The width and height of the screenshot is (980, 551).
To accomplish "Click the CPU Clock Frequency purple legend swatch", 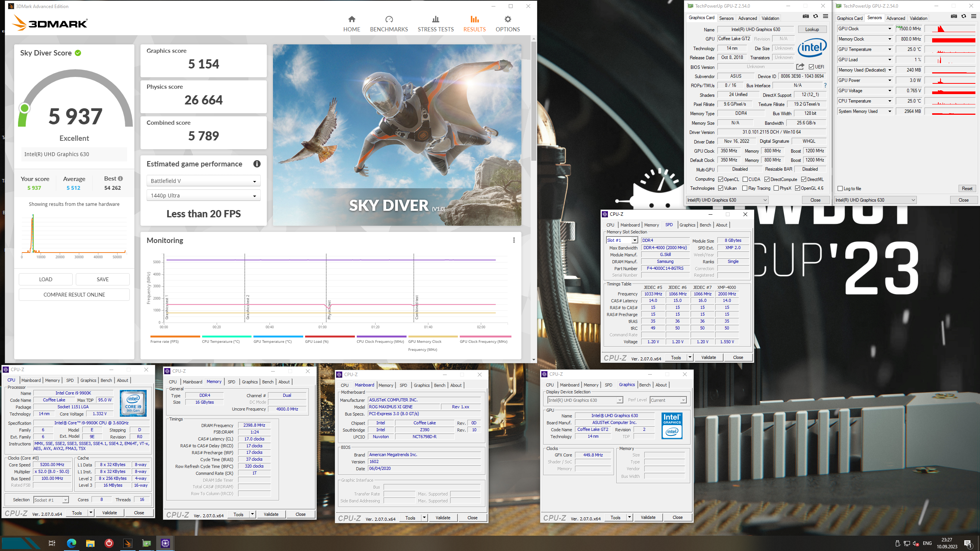I will 381,337.
